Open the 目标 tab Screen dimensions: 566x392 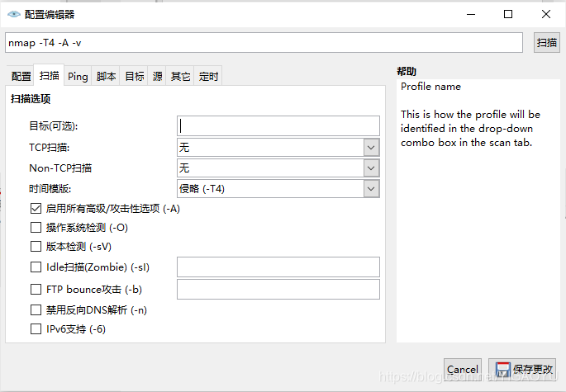pos(134,76)
